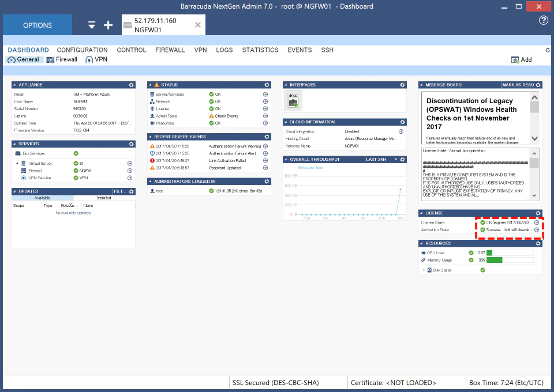Open the CONFIGURATION tab

click(83, 50)
